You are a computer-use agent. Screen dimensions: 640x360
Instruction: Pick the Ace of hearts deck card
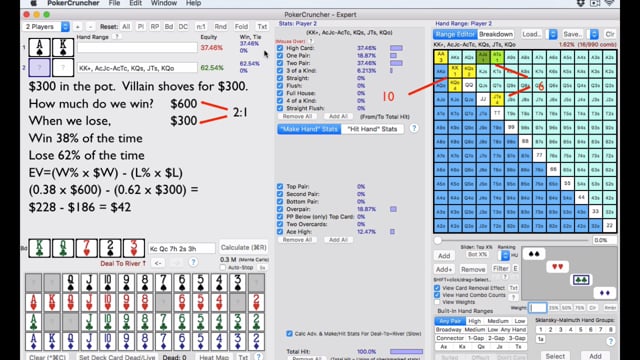point(33,302)
